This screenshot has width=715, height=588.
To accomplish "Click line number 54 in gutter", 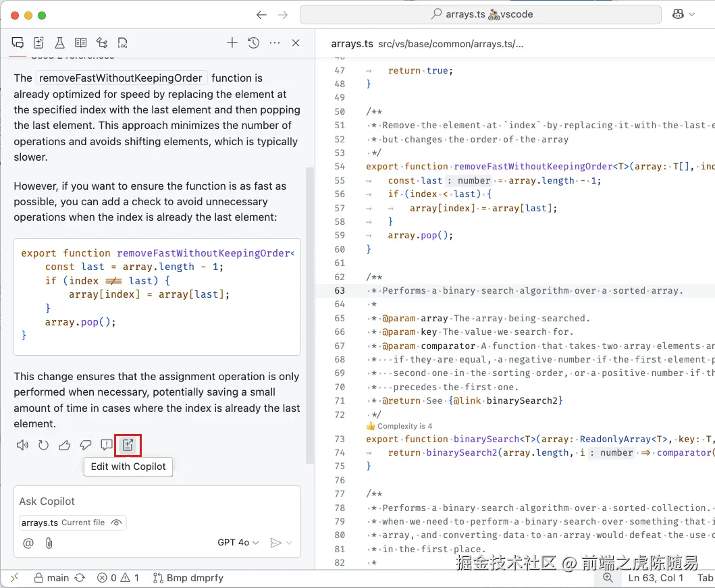I will tap(340, 167).
